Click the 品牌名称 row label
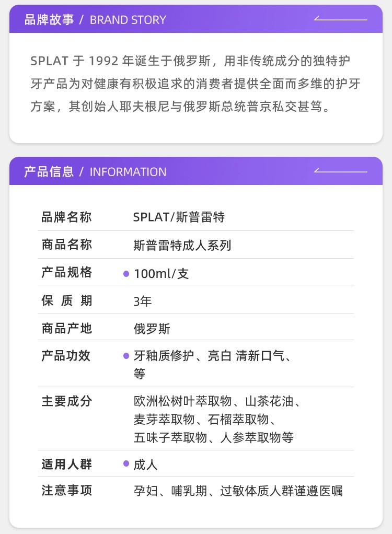This screenshot has height=534, width=392. tap(66, 217)
